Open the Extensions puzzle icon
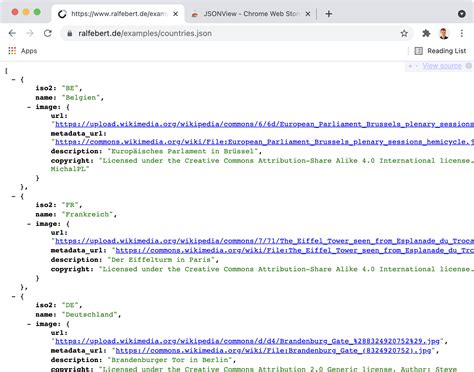 [x=426, y=33]
